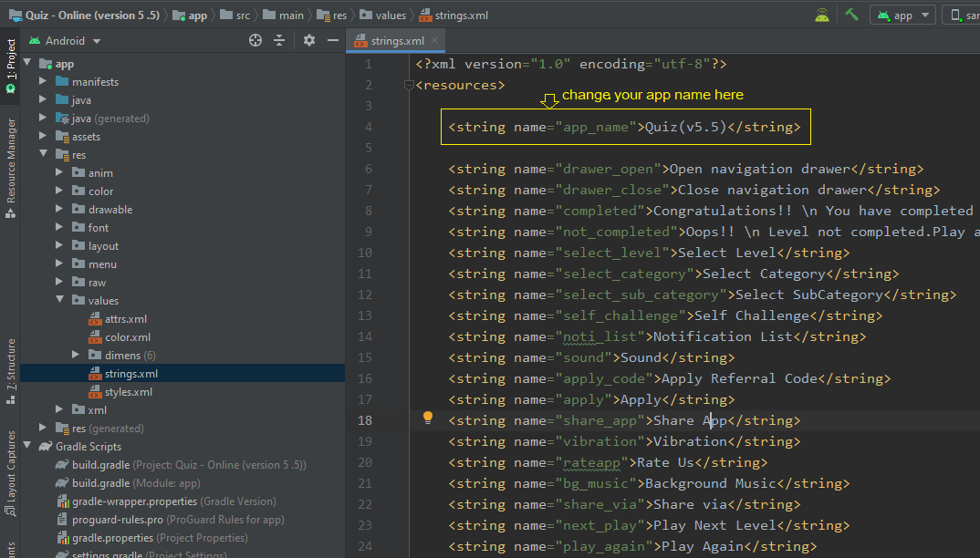Image resolution: width=980 pixels, height=558 pixels.
Task: Click the 'src' breadcrumb folder
Action: tap(235, 15)
